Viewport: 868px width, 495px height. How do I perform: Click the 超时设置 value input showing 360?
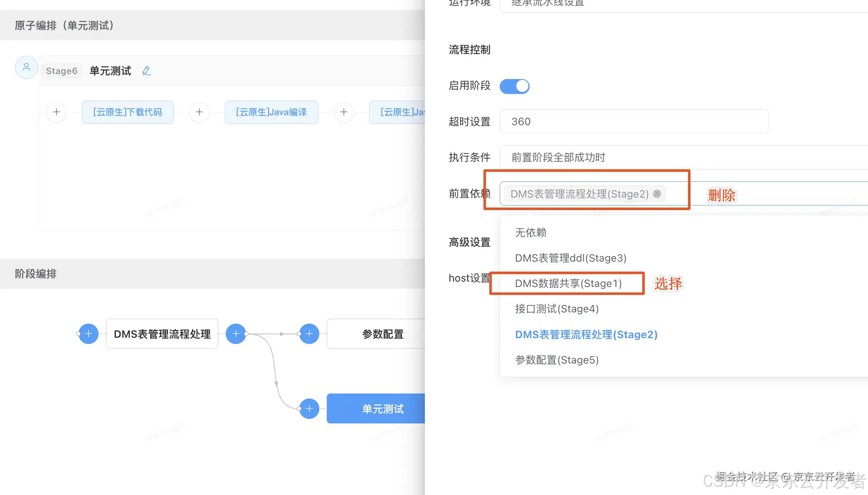(634, 121)
